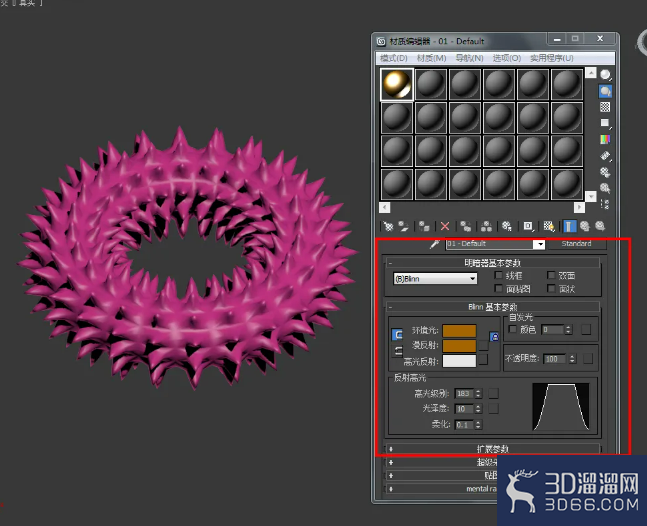The height and width of the screenshot is (526, 647).
Task: Click the Make Unique icon
Action: (x=486, y=226)
